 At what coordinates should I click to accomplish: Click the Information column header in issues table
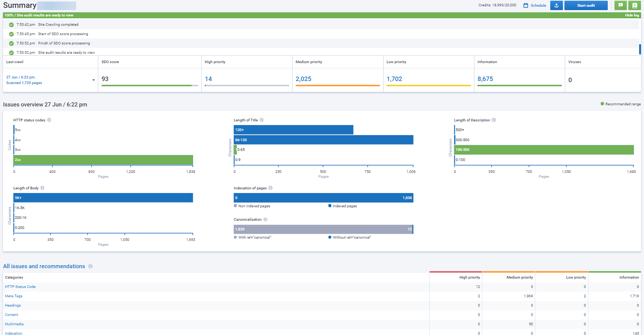629,277
